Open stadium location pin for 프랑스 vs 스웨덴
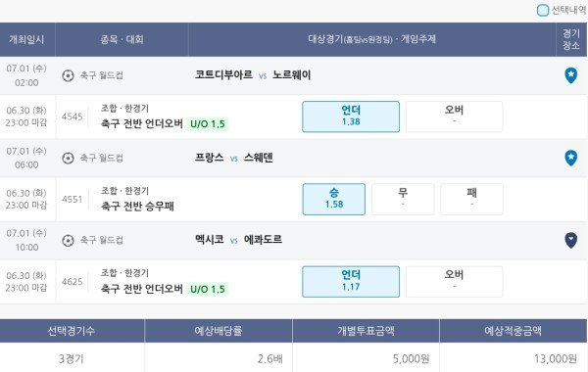 pyautogui.click(x=570, y=158)
